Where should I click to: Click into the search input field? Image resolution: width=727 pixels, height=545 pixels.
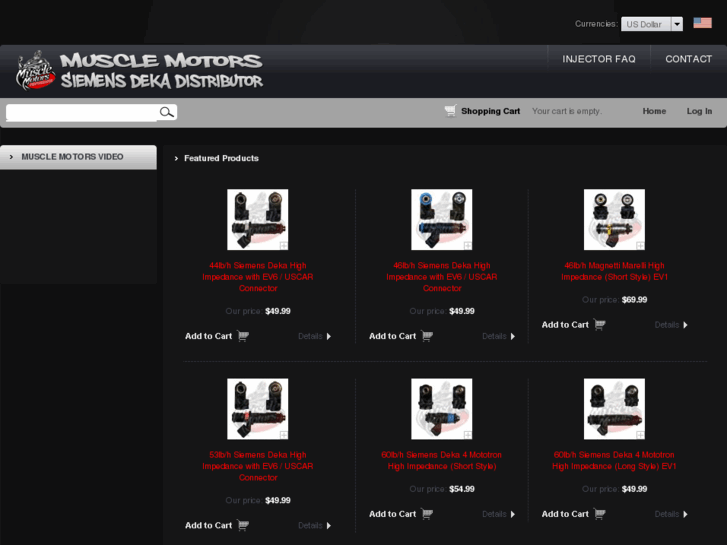point(82,112)
